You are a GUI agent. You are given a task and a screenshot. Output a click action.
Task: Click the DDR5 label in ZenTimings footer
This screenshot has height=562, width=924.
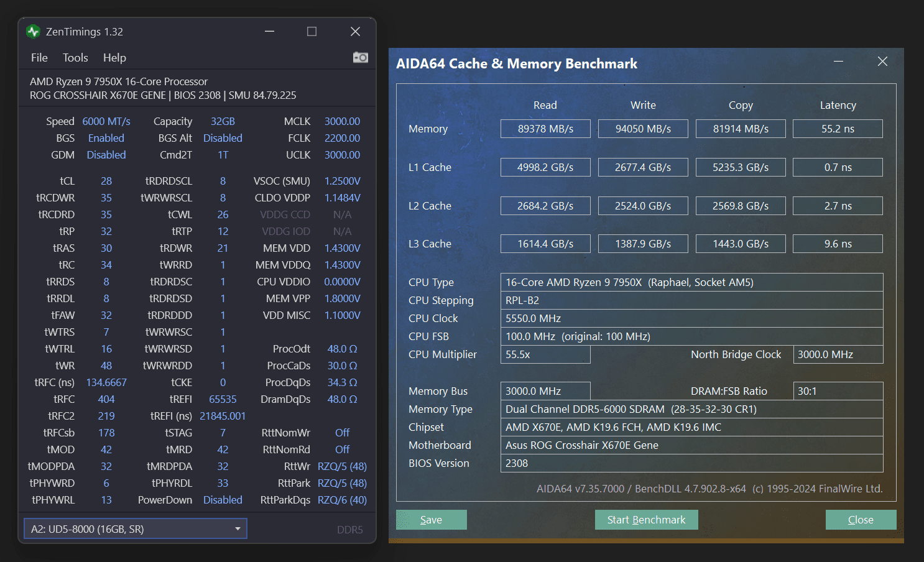click(x=349, y=530)
